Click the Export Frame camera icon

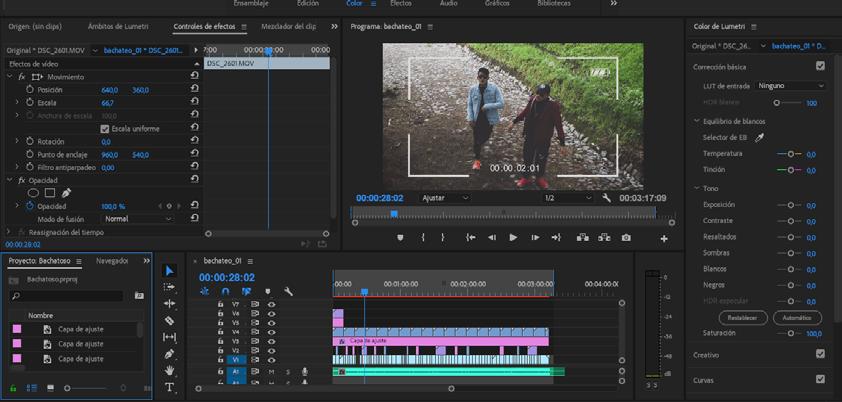click(x=626, y=238)
